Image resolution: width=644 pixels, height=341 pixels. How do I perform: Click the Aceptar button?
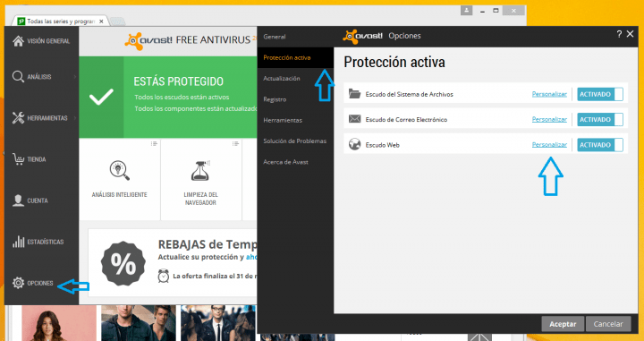(x=563, y=324)
